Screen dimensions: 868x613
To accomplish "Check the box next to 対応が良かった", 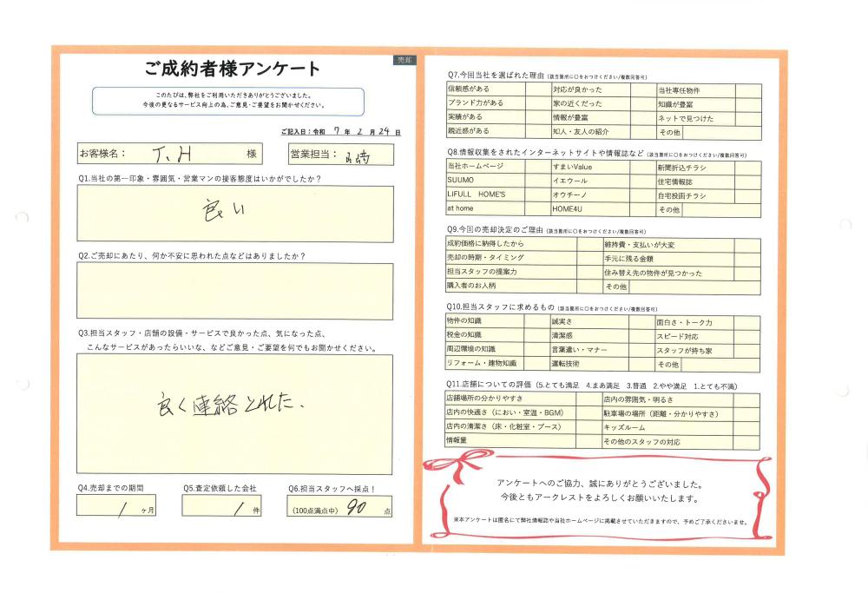I will (x=642, y=89).
